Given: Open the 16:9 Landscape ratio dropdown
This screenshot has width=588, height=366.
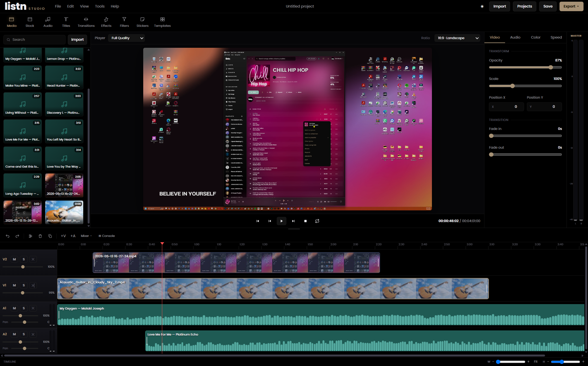Looking at the screenshot, I should click(x=457, y=38).
